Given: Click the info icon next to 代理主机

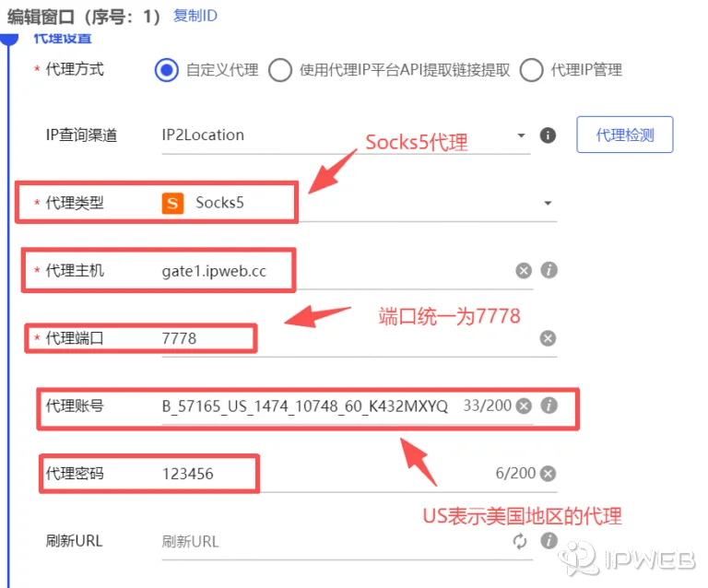Looking at the screenshot, I should (549, 270).
